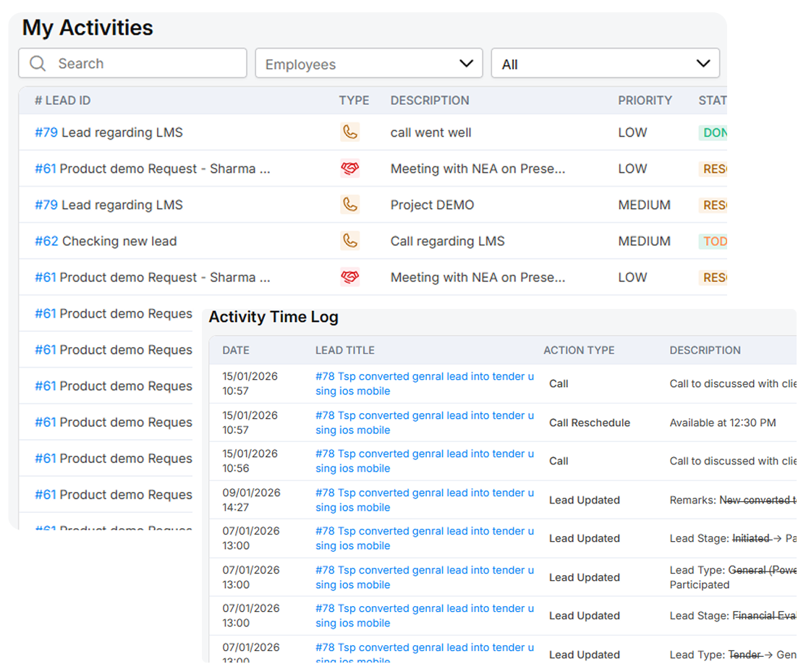Sort by the PRIORITY column header

point(645,101)
